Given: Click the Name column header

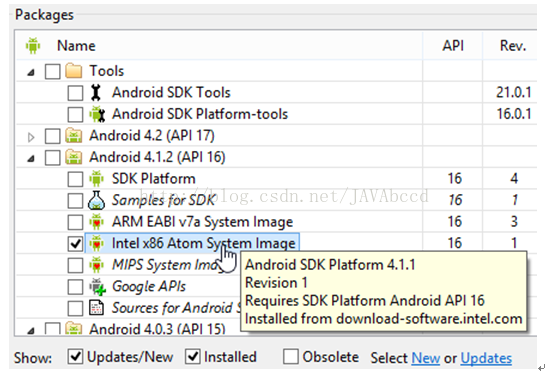Looking at the screenshot, I should click(x=76, y=46).
